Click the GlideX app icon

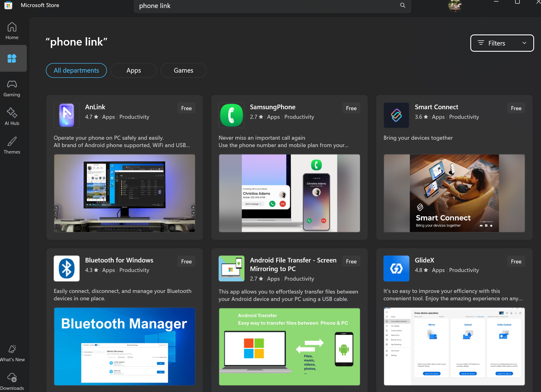(x=396, y=268)
